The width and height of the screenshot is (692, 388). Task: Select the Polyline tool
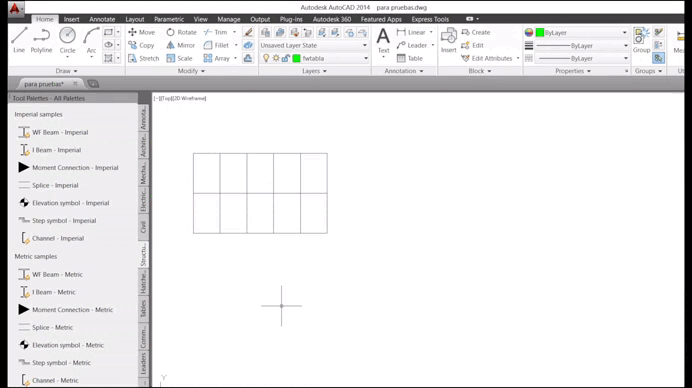click(x=41, y=40)
